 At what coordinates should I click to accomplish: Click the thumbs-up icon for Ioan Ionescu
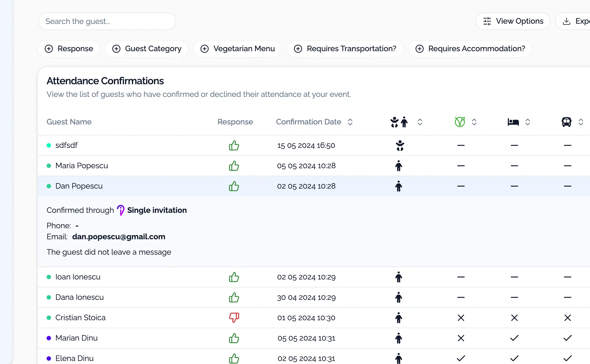[234, 277]
